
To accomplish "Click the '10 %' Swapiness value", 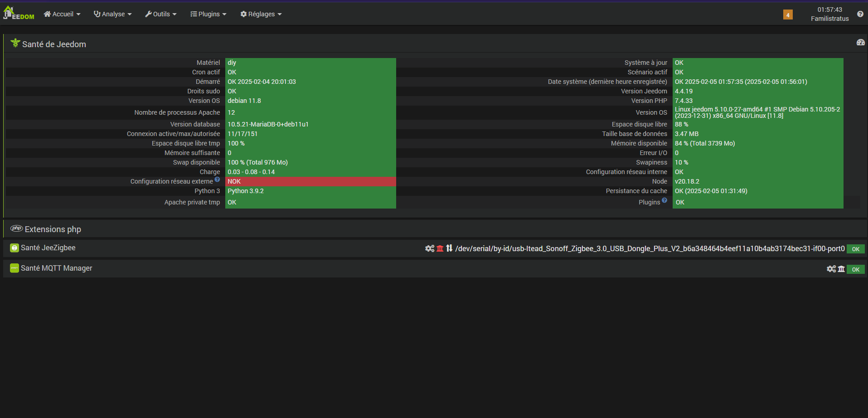I will [x=681, y=162].
